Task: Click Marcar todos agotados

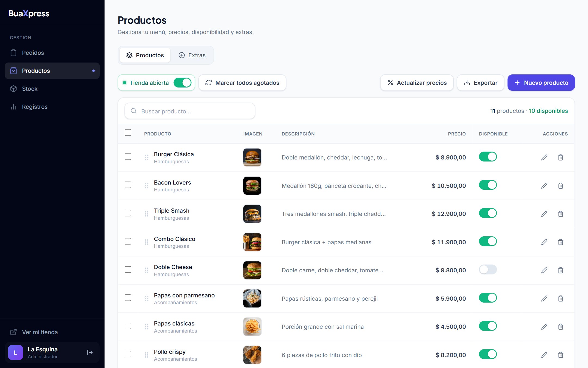Action: pyautogui.click(x=242, y=83)
